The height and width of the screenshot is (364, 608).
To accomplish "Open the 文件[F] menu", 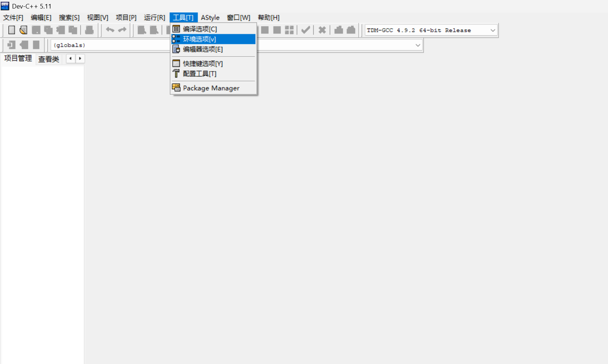I will (x=13, y=17).
